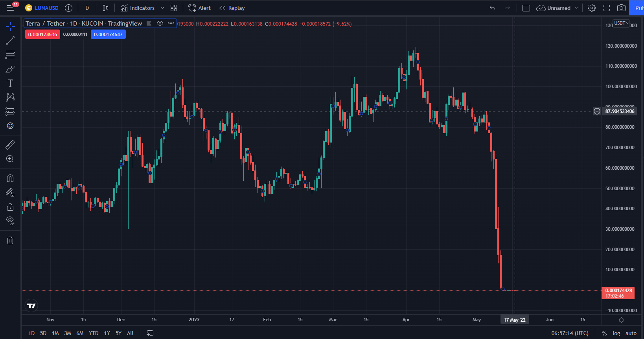
Task: Select the 6M time range
Action: pyautogui.click(x=80, y=333)
